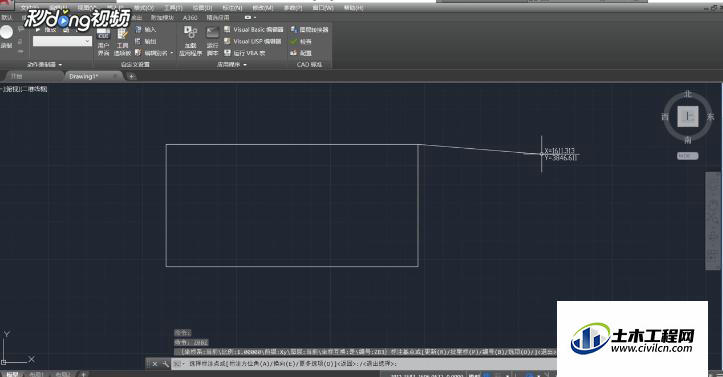This screenshot has height=377, width=723.
Task: Expand the Applications panel dropdown arrow
Action: 245,65
